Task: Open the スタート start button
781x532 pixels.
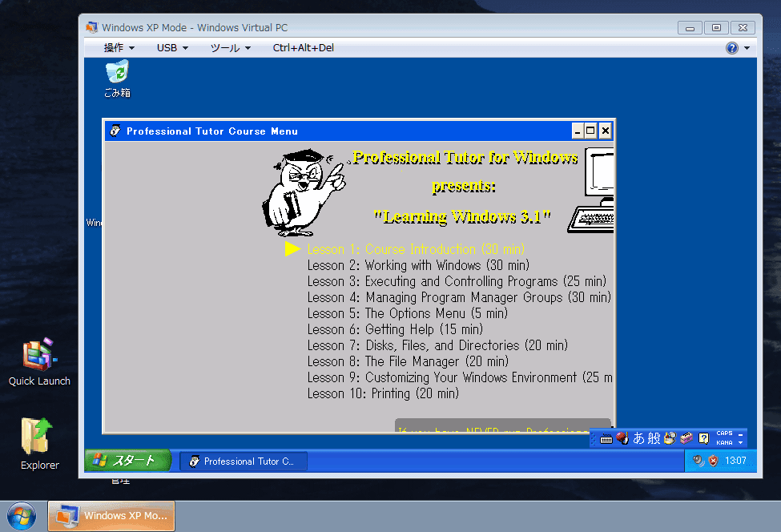Action: pyautogui.click(x=127, y=460)
